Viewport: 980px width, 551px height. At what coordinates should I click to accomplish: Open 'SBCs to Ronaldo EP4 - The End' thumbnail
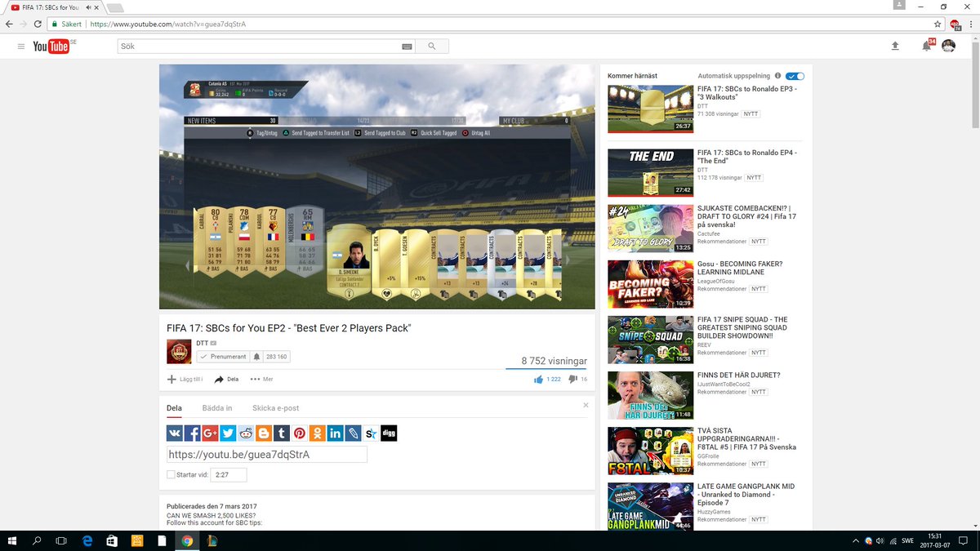tap(651, 171)
